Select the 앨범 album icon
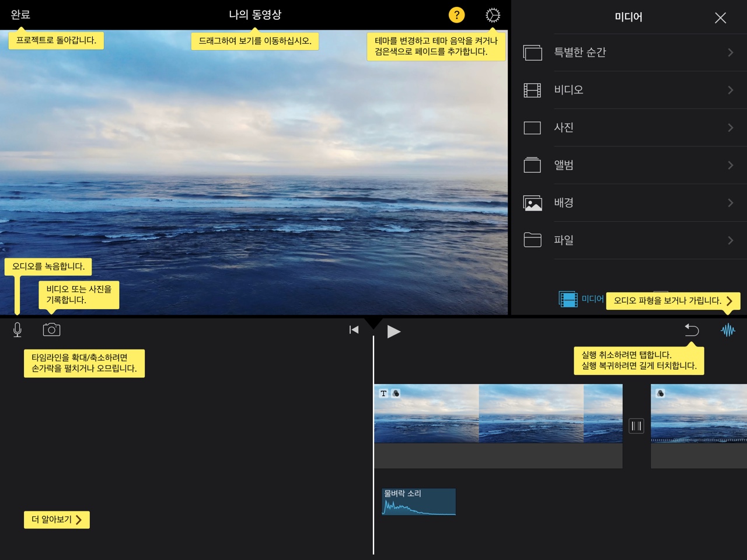 (532, 165)
